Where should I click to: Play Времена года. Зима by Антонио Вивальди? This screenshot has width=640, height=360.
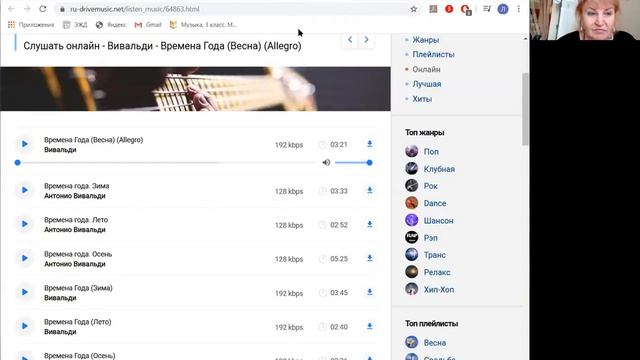point(24,190)
